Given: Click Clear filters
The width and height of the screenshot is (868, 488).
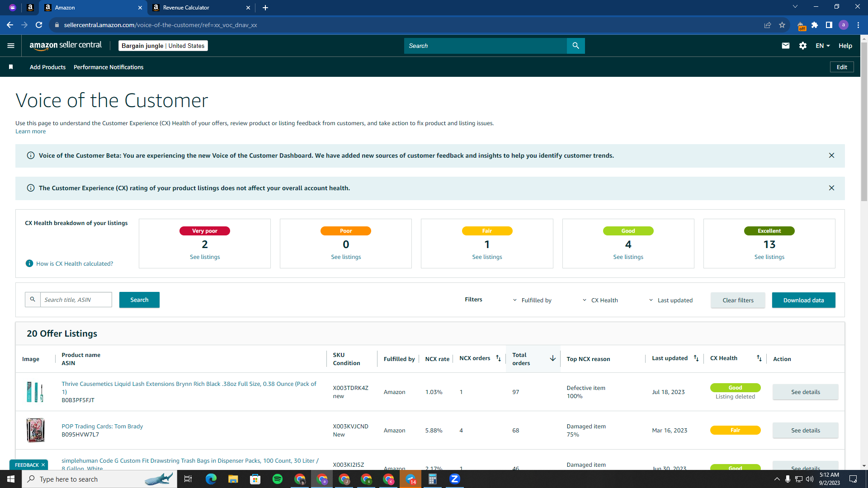Looking at the screenshot, I should pyautogui.click(x=738, y=300).
